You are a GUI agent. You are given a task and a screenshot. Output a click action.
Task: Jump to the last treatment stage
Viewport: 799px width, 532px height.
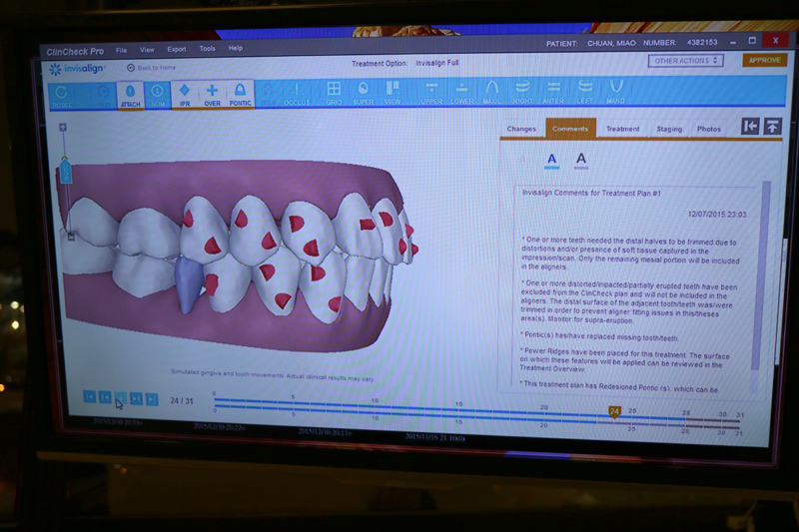[x=152, y=399]
